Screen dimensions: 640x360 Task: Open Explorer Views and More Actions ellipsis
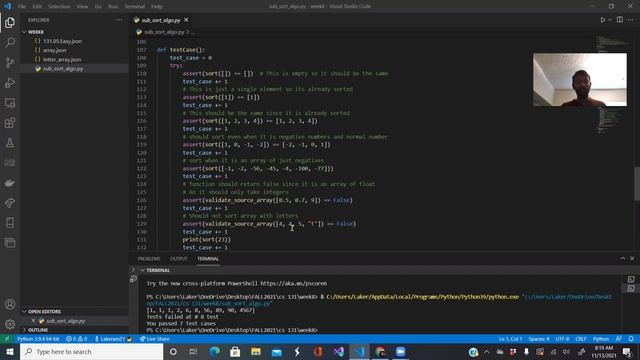[x=119, y=20]
